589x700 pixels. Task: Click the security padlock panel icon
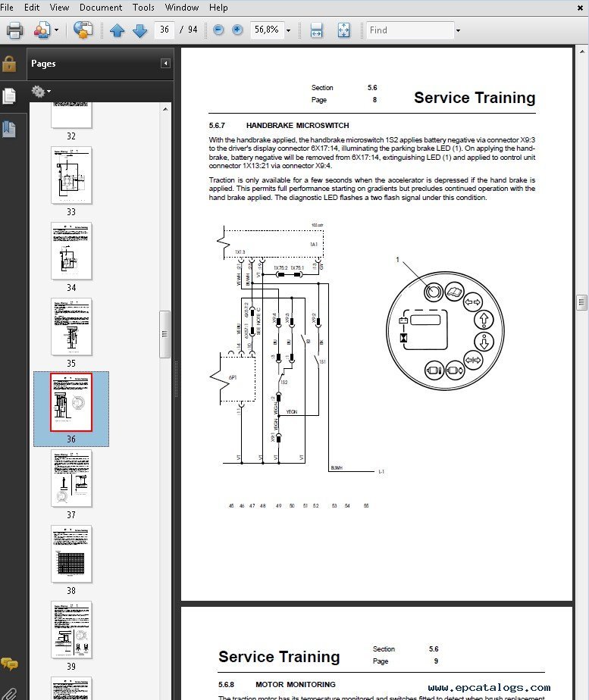[x=9, y=64]
